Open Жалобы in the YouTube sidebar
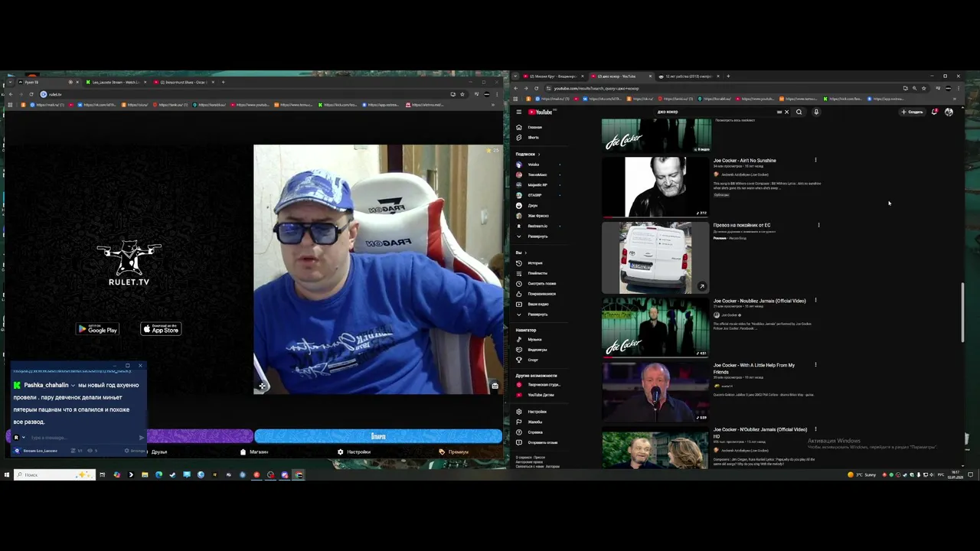The height and width of the screenshot is (551, 980). tap(540, 422)
